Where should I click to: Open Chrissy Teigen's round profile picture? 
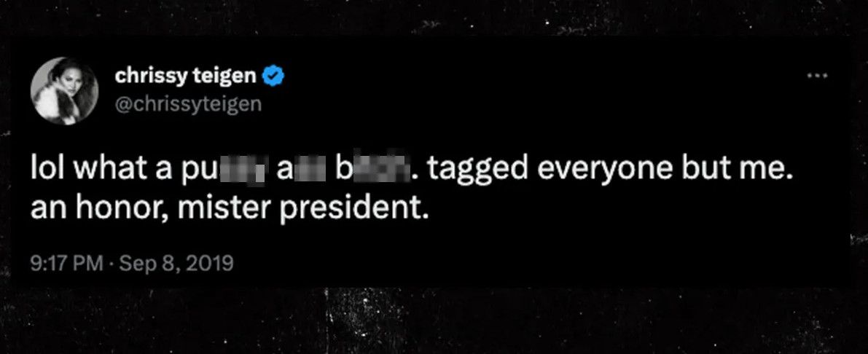[64, 90]
